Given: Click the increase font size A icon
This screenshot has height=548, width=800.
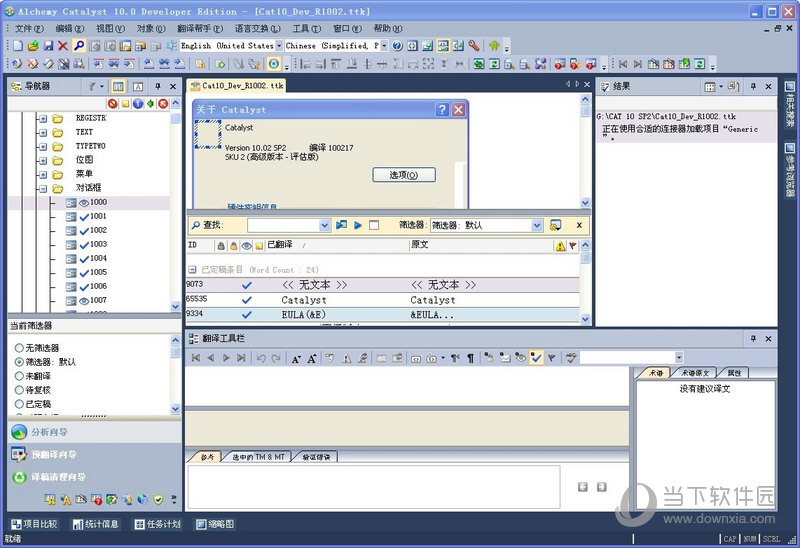Looking at the screenshot, I should coord(312,359).
